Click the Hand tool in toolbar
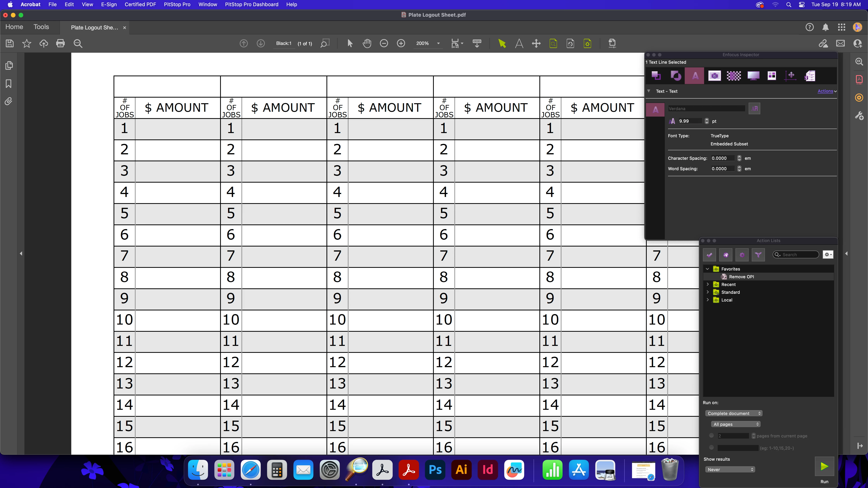 point(367,43)
